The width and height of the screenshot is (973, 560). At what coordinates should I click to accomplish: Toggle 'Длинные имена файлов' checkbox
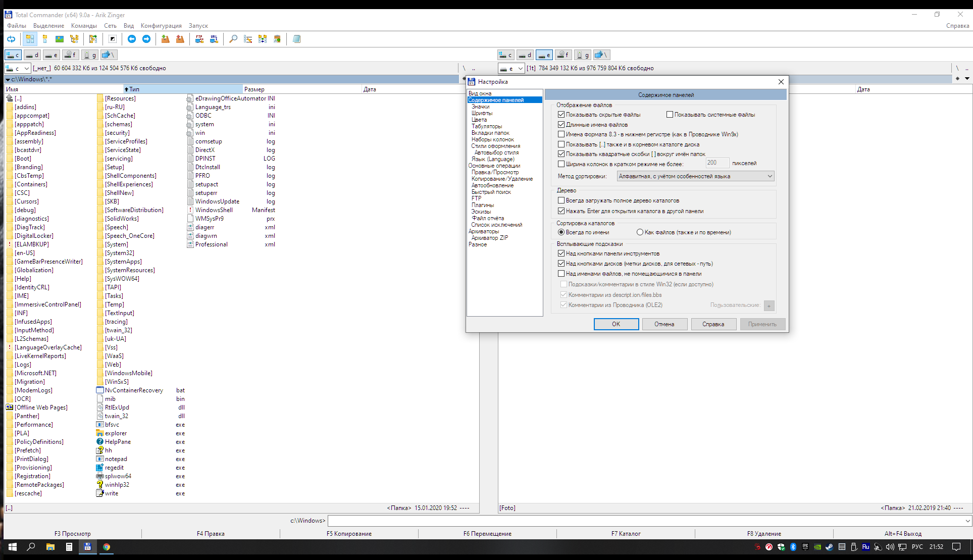(x=561, y=125)
